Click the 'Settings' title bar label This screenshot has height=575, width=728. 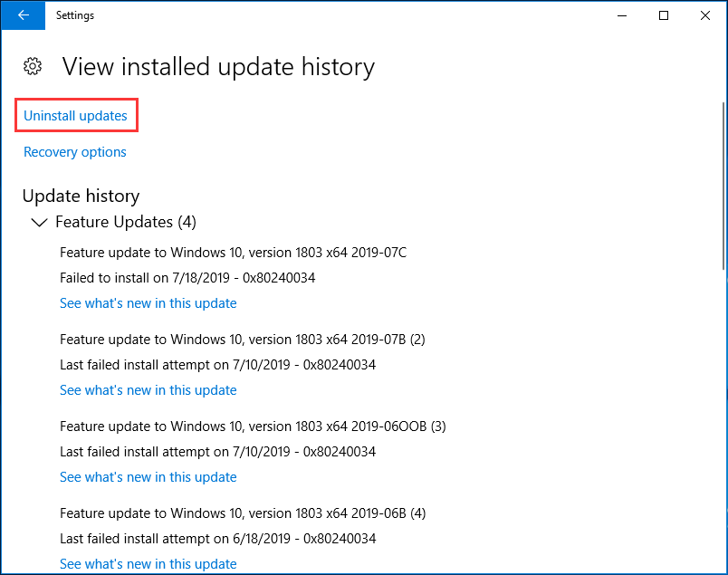point(75,15)
